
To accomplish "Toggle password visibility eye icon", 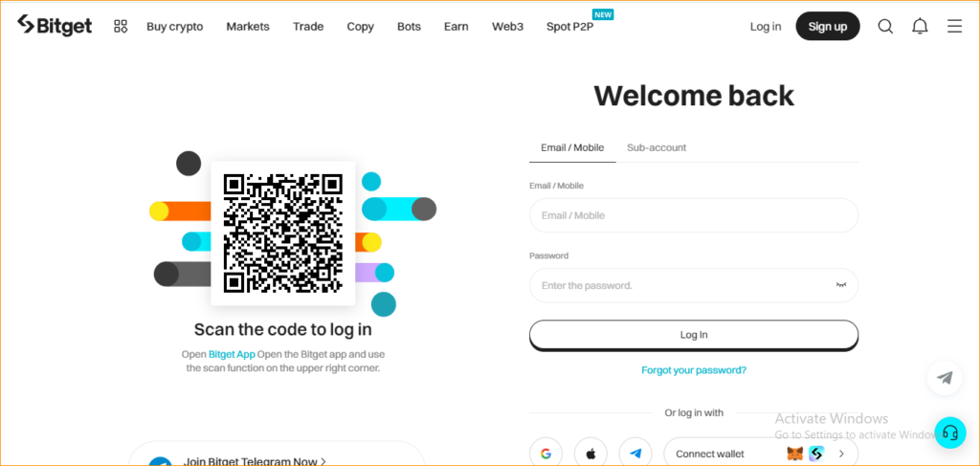I will (x=841, y=285).
